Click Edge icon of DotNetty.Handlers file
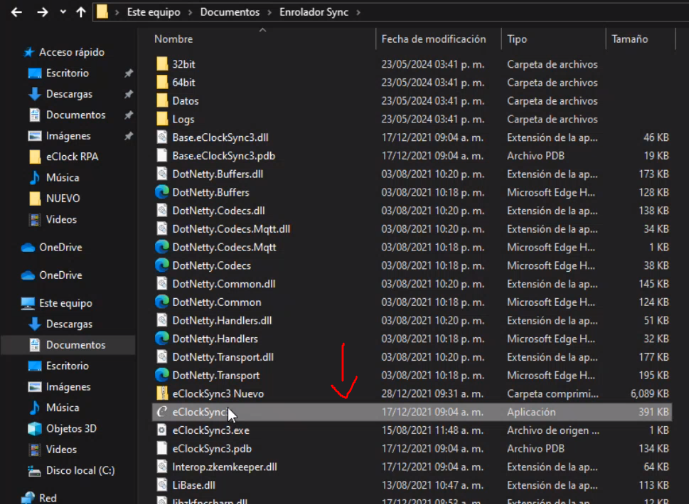The height and width of the screenshot is (504, 689). (162, 339)
